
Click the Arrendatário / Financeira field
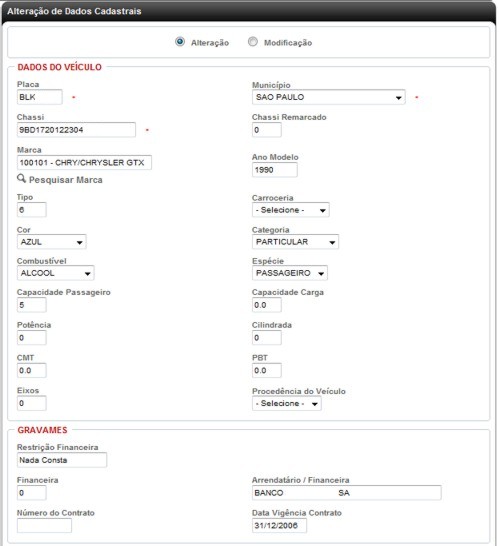point(346,493)
